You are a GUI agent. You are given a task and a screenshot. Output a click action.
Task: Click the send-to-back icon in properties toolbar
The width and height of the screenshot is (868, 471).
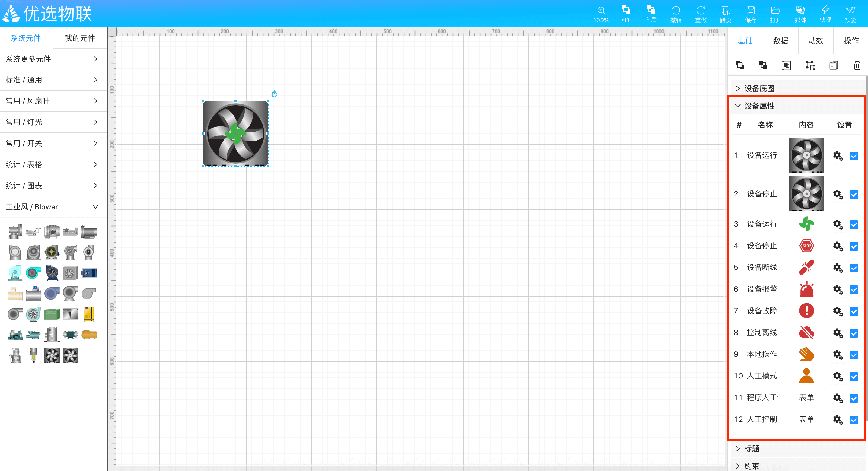763,65
